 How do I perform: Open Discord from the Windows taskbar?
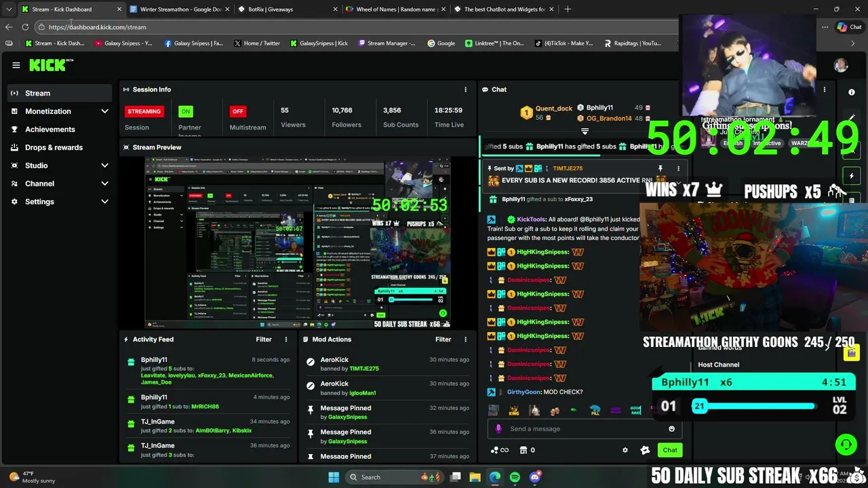pyautogui.click(x=534, y=477)
